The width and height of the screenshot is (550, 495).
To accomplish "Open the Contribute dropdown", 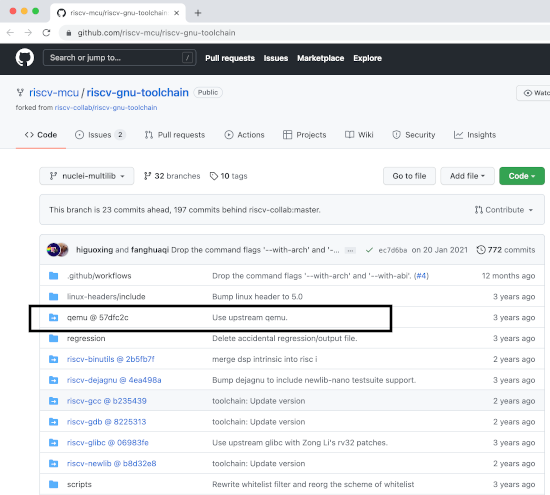I will (x=504, y=210).
